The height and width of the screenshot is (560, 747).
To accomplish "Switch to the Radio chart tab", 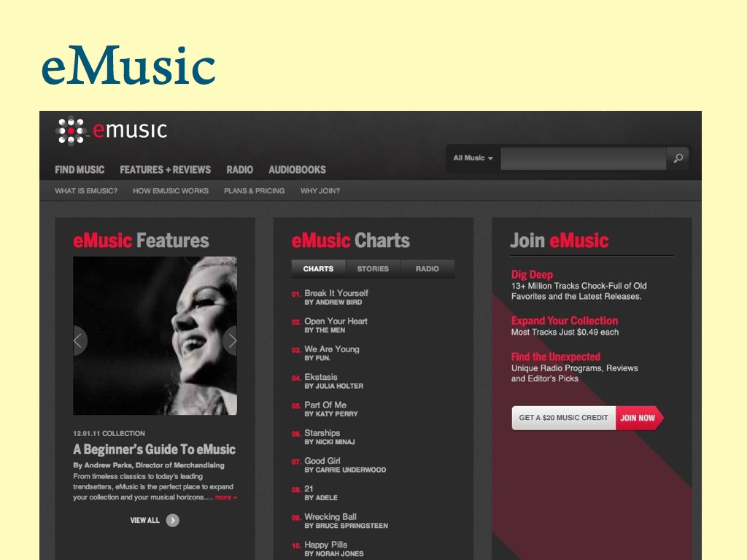I will coord(427,269).
